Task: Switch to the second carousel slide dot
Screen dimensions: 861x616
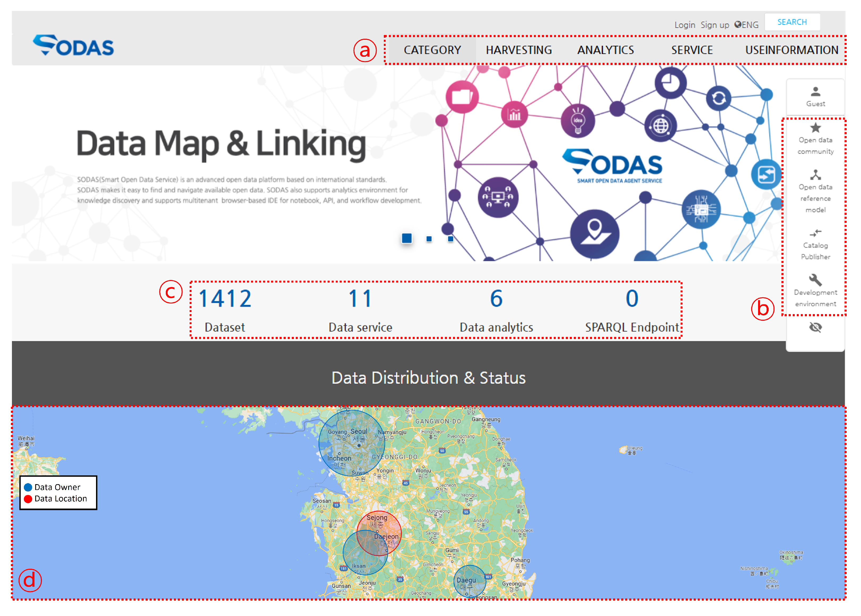Action: 429,239
